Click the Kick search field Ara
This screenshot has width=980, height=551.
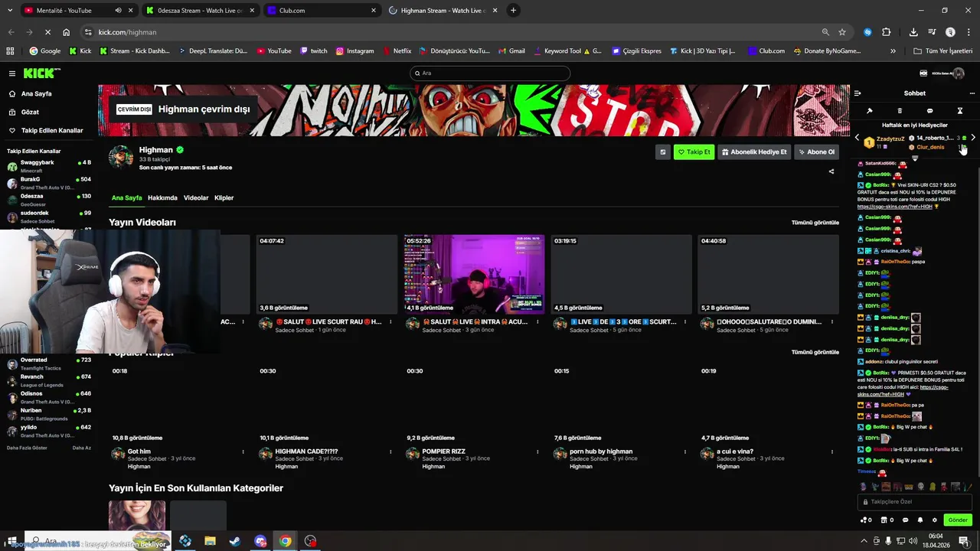coord(490,73)
